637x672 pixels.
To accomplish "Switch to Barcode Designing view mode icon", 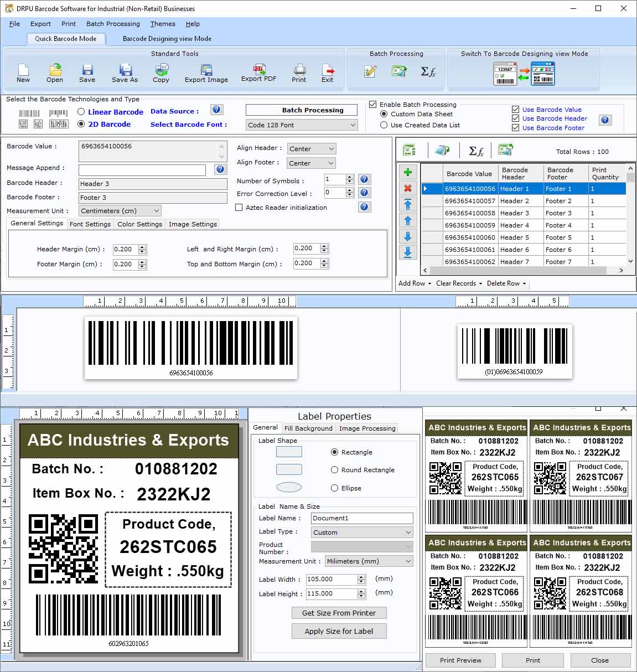I will tap(524, 74).
